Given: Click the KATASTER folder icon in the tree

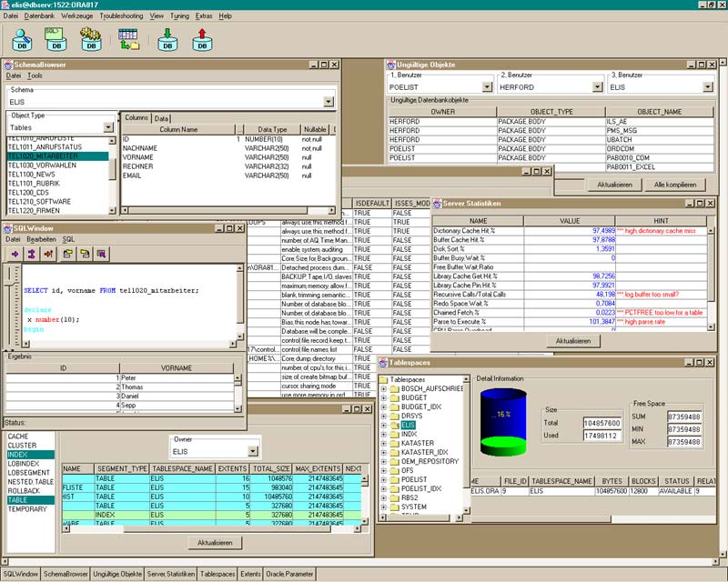Looking at the screenshot, I should [395, 443].
